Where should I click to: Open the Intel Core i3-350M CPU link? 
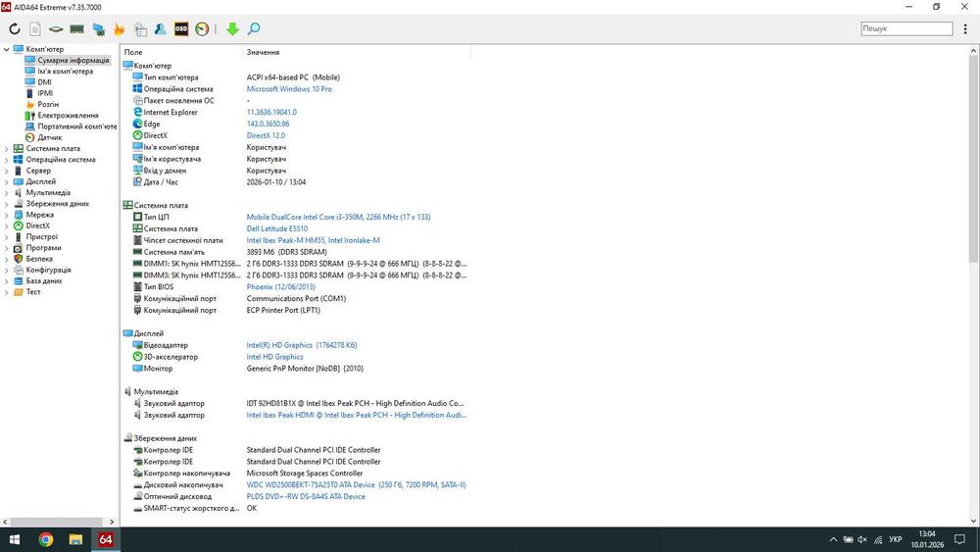338,217
